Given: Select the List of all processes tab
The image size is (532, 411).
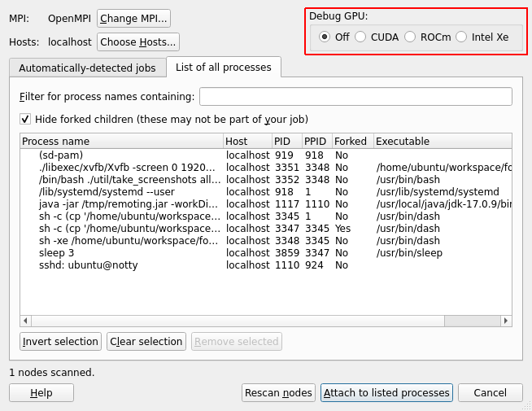Looking at the screenshot, I should pos(224,68).
